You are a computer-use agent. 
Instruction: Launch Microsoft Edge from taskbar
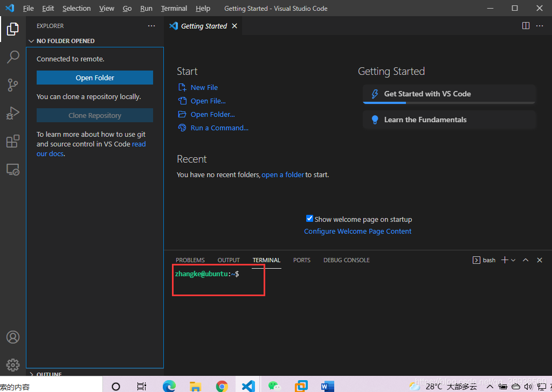tap(169, 387)
